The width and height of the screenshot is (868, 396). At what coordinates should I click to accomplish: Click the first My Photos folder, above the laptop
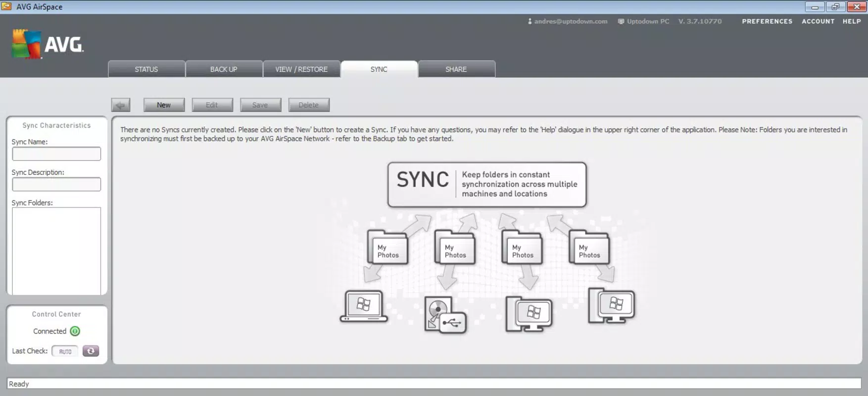pos(387,247)
